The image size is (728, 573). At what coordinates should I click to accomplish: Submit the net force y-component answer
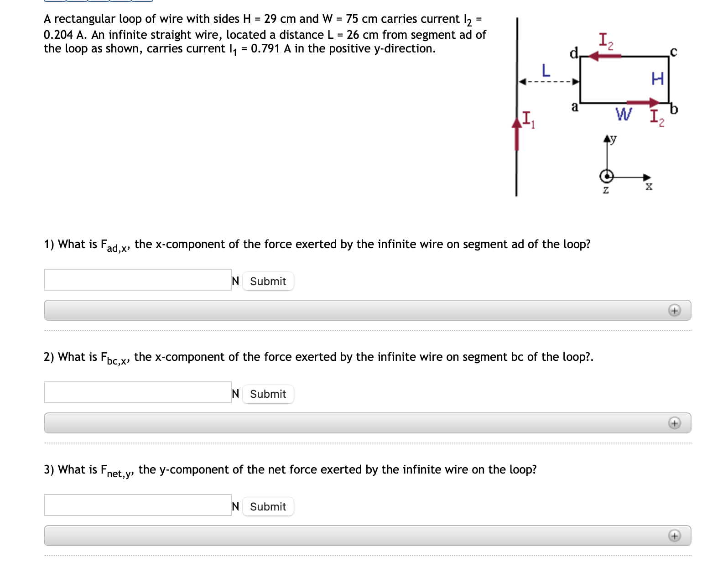point(268,506)
